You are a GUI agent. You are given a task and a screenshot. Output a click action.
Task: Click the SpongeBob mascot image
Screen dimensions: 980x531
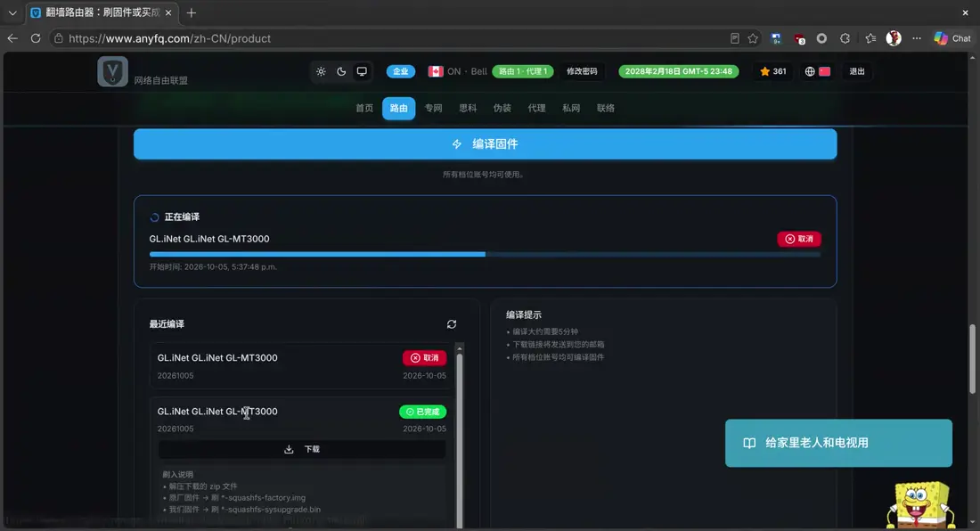point(920,505)
